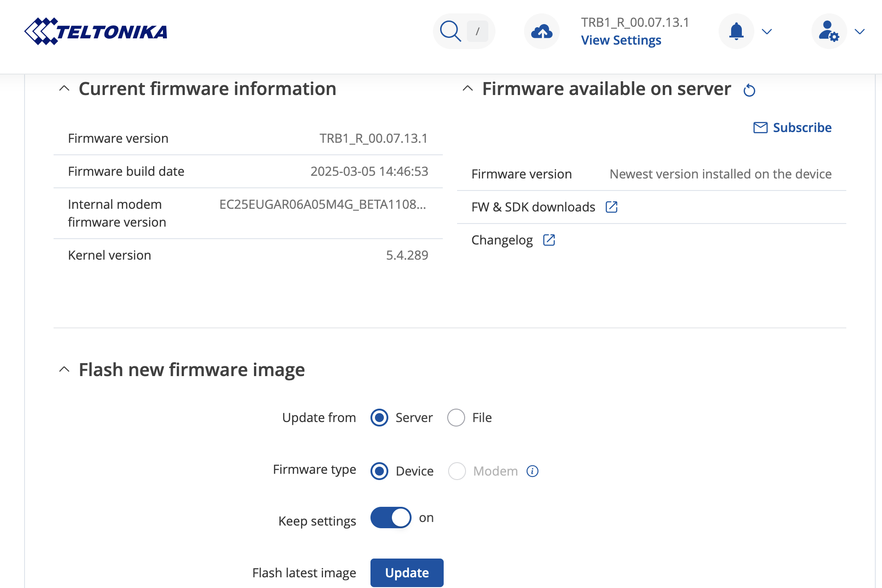Expand the notifications dropdown chevron
The width and height of the screenshot is (882, 588).
coord(767,31)
